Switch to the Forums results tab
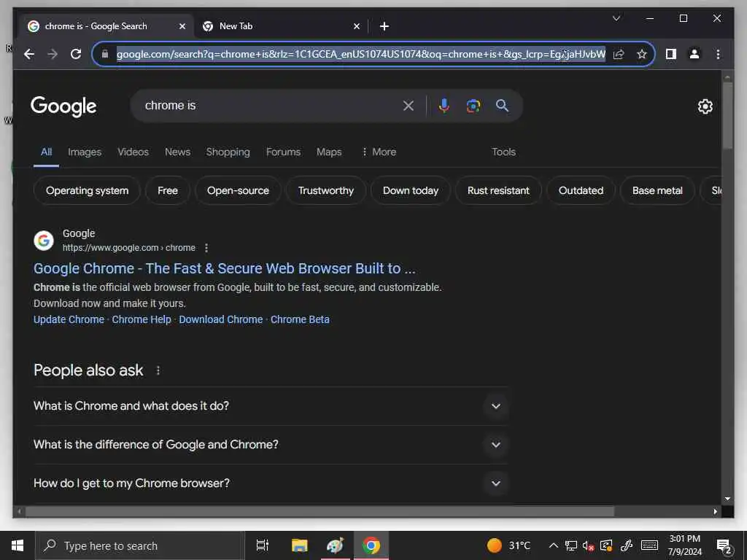Screen dimensions: 747x560 pyautogui.click(x=283, y=152)
